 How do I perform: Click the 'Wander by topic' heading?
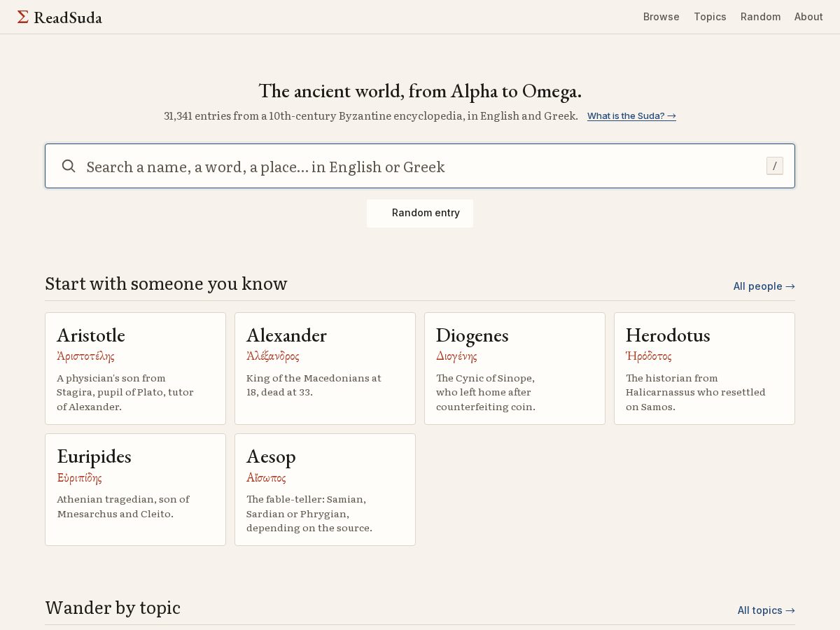(113, 608)
